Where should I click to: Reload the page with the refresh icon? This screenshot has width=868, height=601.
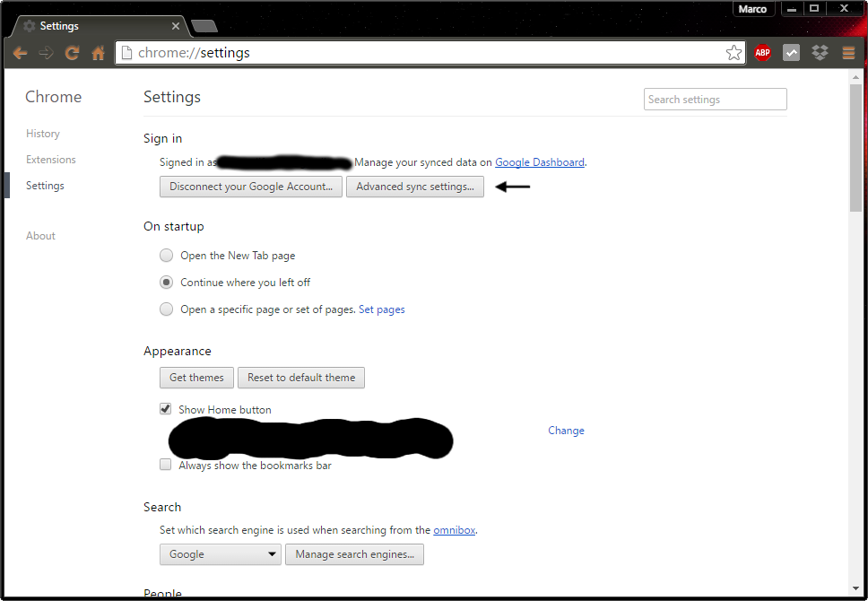(x=72, y=53)
